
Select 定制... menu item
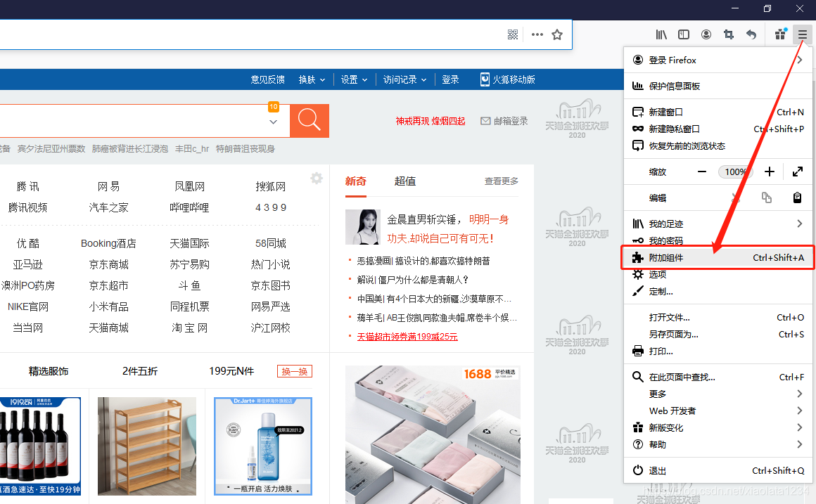tap(718, 291)
